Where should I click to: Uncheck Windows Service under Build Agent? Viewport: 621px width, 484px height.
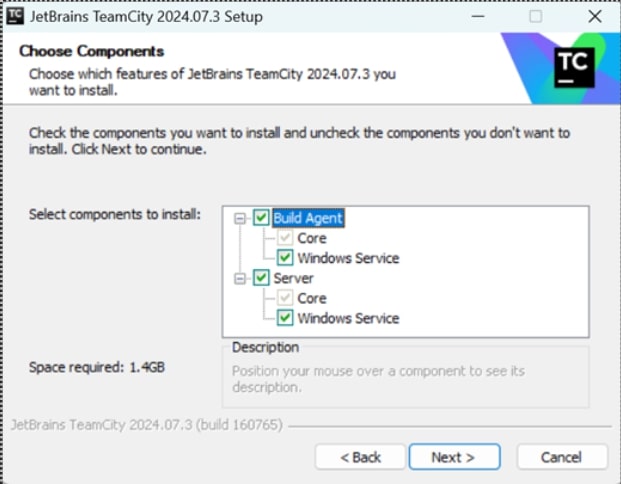click(285, 257)
